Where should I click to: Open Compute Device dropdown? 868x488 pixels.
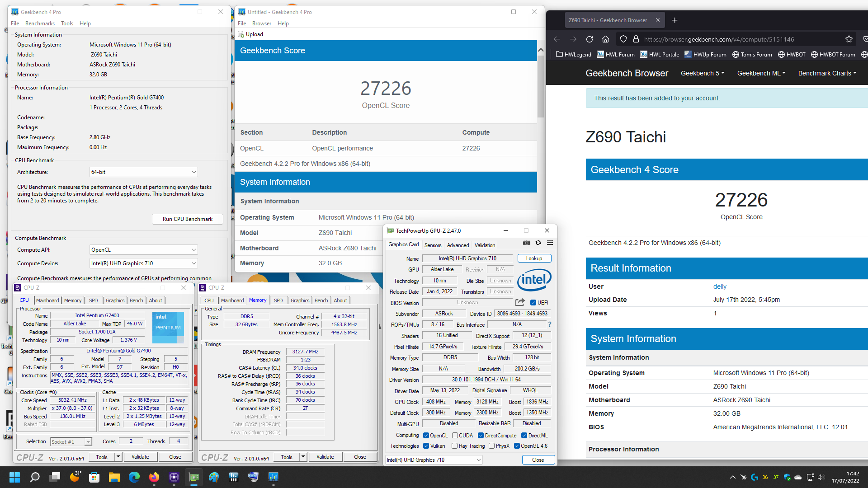pyautogui.click(x=143, y=263)
